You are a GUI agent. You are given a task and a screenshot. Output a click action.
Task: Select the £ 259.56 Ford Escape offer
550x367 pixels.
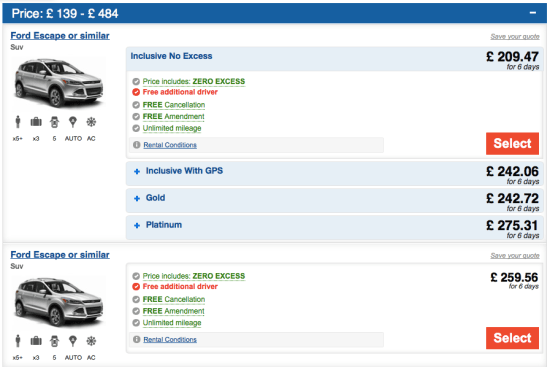(512, 338)
